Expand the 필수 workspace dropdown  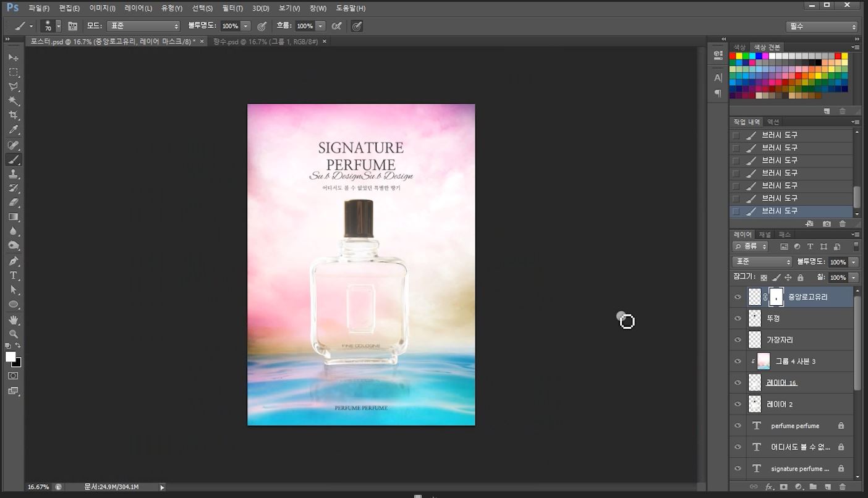pos(822,27)
